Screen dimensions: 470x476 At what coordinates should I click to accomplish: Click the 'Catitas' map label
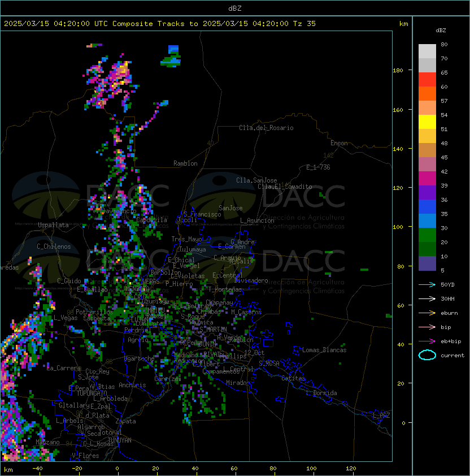pos(293,378)
